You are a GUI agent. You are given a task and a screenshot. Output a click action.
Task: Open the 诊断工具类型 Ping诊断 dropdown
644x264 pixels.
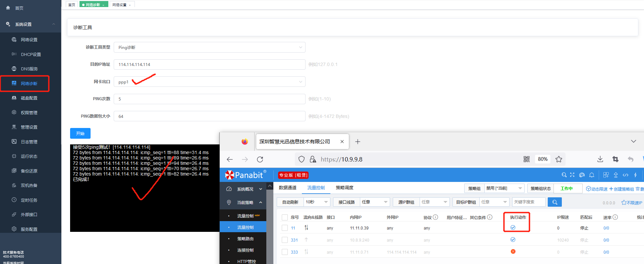[x=209, y=47]
